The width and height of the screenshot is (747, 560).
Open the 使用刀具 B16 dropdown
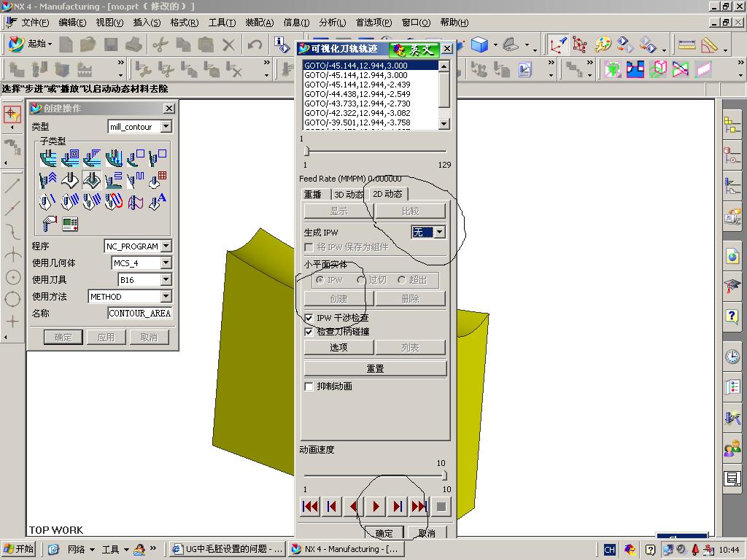point(166,279)
